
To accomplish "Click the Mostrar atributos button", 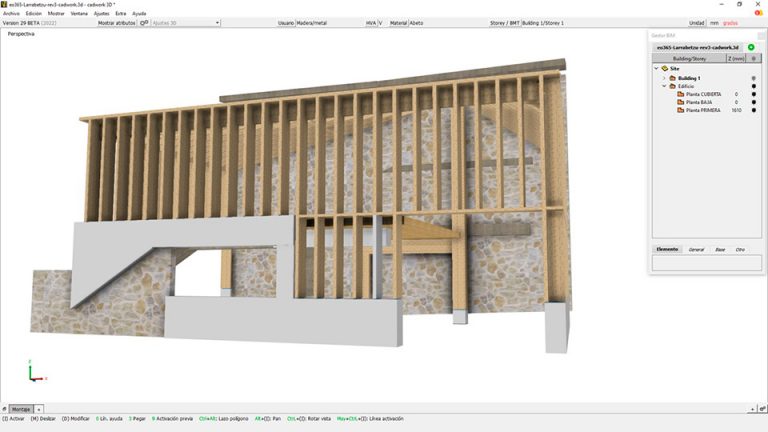I will tap(117, 23).
